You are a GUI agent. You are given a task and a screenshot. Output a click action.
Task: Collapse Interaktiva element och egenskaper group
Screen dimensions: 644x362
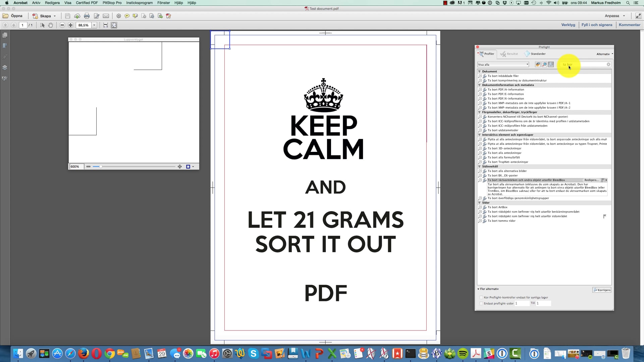click(479, 135)
